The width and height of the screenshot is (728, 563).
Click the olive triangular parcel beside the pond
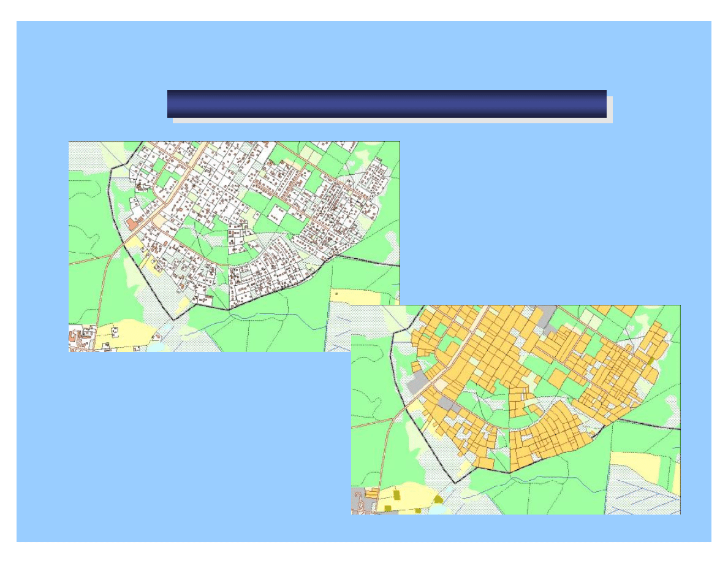(x=438, y=499)
